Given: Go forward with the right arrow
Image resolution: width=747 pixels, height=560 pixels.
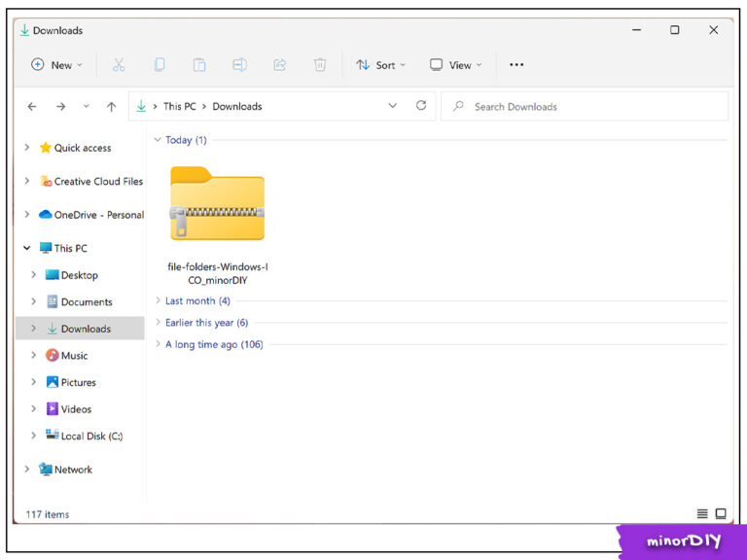Looking at the screenshot, I should coord(60,107).
